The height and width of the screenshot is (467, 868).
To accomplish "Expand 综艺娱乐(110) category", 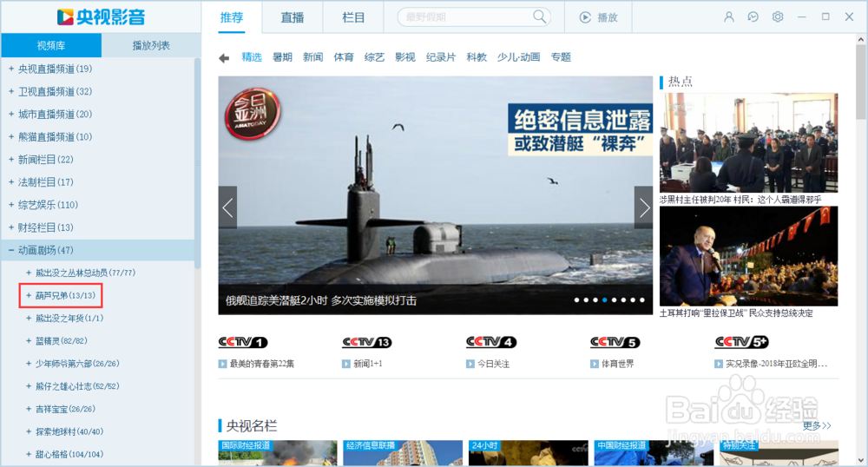I will click(11, 205).
